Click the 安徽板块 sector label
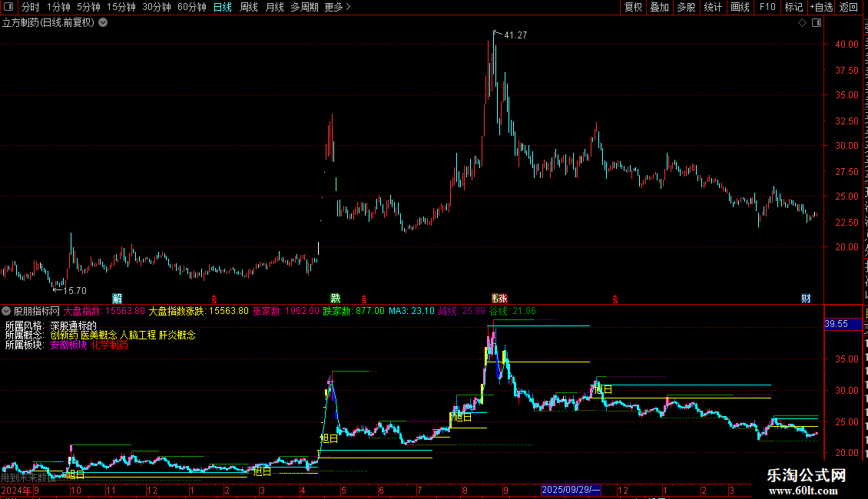 (68, 345)
